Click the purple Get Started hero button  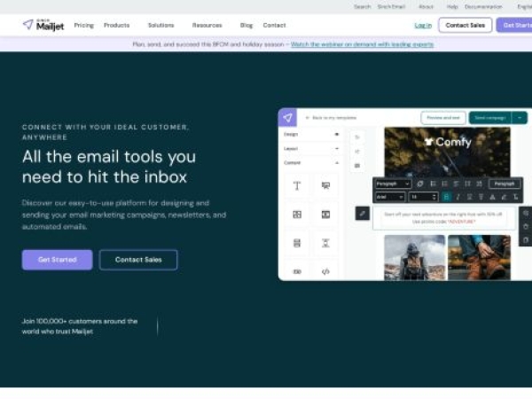pos(57,260)
